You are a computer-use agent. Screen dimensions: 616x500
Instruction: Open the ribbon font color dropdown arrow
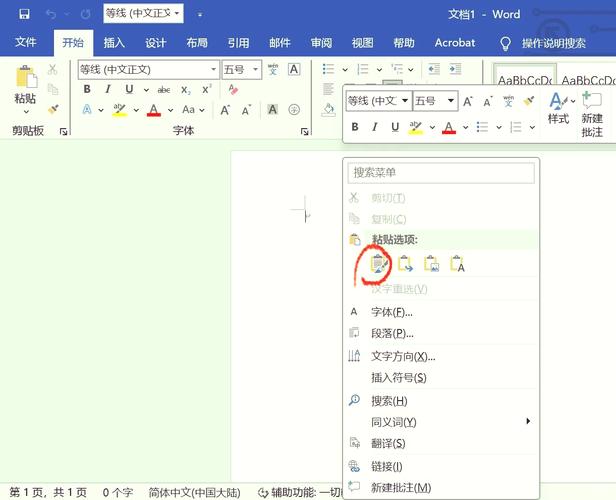coord(170,110)
